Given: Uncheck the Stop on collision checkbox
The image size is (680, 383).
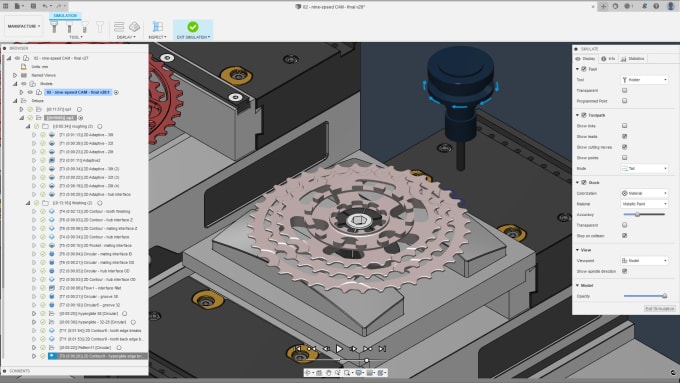Looking at the screenshot, I should (624, 236).
